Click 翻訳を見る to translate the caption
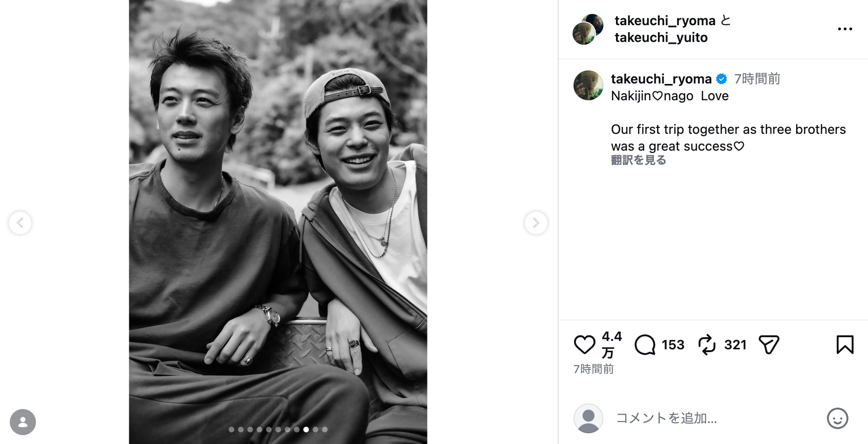868x444 pixels. (x=638, y=160)
